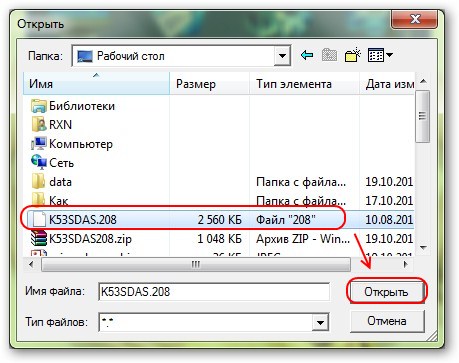Select the Компьютер item
The width and height of the screenshot is (459, 363).
[72, 144]
